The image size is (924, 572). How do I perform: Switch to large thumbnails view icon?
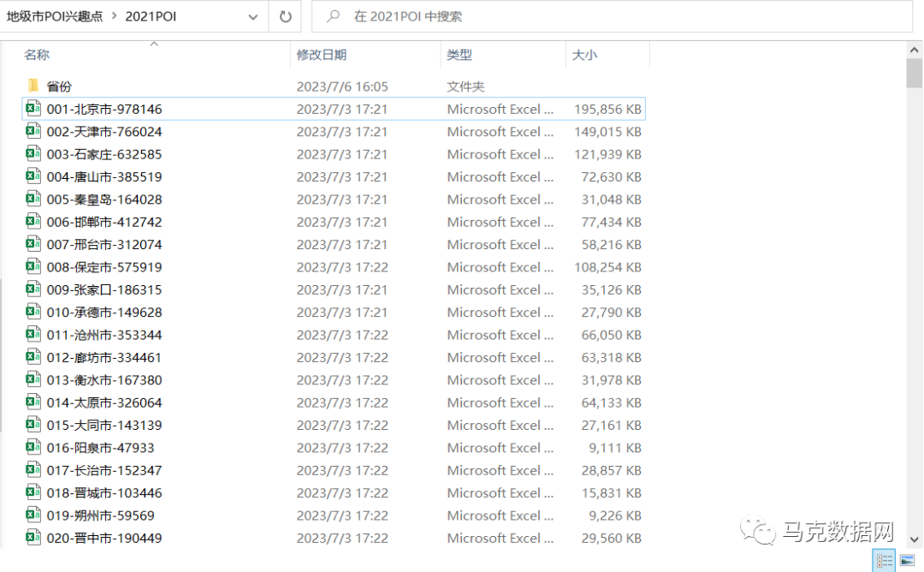(x=908, y=560)
